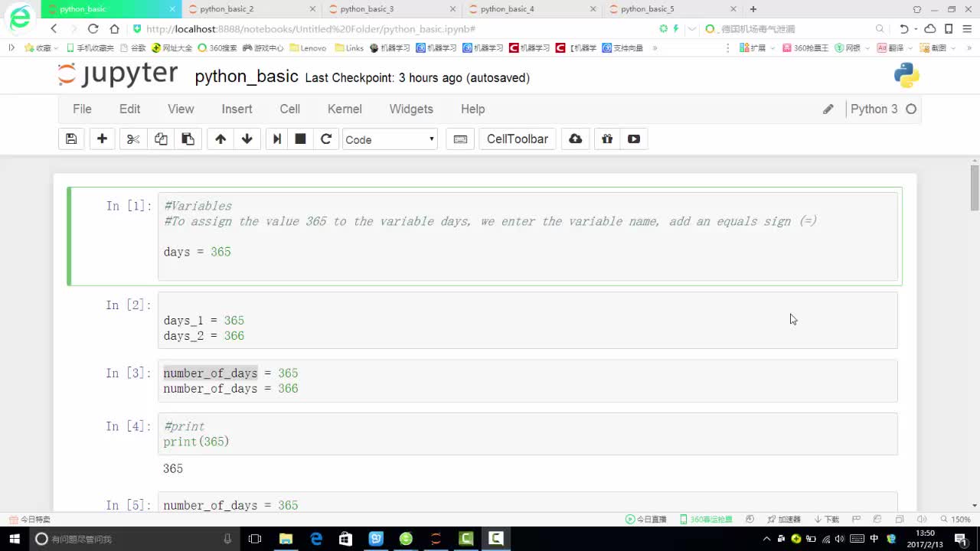980x551 pixels.
Task: Open the Widgets menu
Action: (411, 109)
